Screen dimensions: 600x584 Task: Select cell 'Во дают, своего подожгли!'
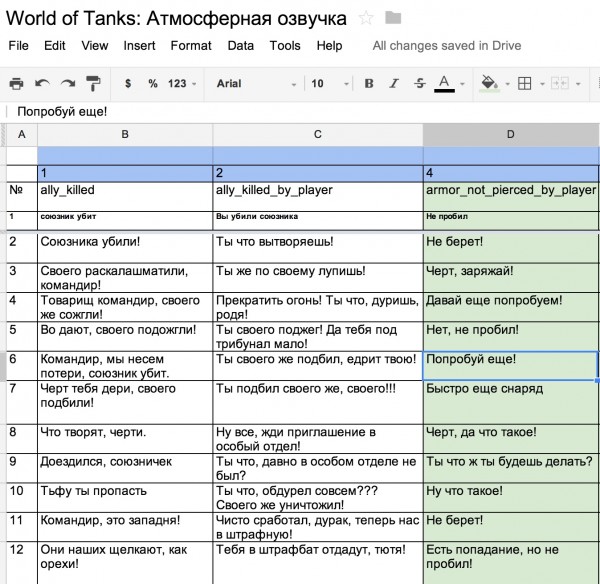[x=125, y=336]
